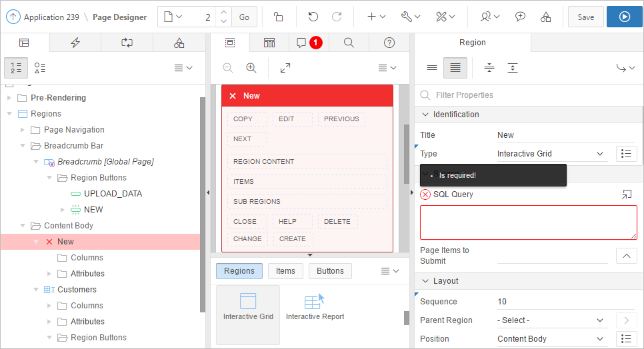Click the page lock icon
This screenshot has width=644, height=349.
pos(278,17)
